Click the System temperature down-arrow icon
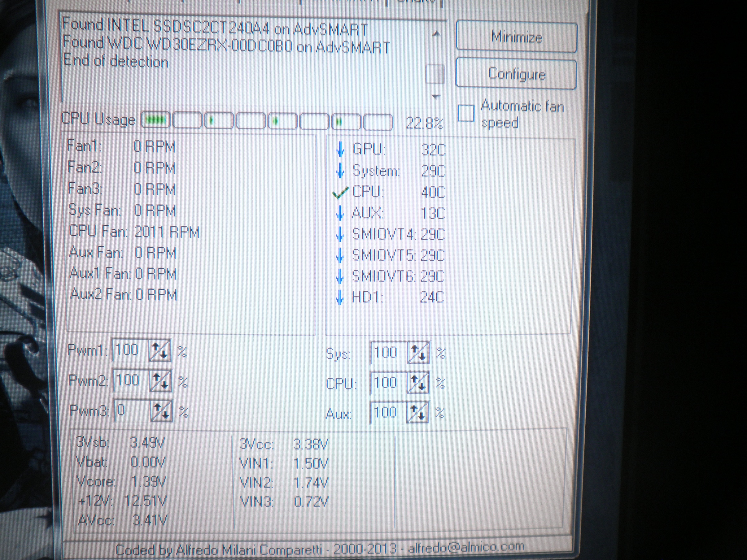The height and width of the screenshot is (560, 747). 340,171
